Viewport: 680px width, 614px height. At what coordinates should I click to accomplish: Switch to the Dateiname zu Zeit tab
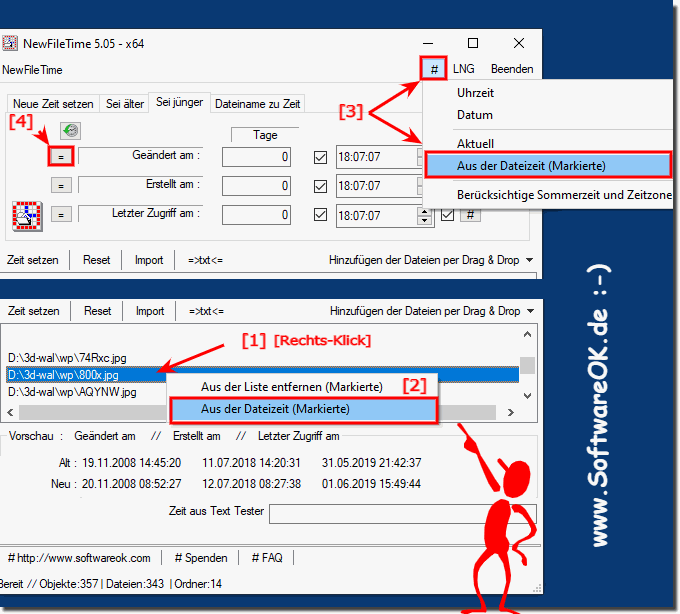point(258,104)
